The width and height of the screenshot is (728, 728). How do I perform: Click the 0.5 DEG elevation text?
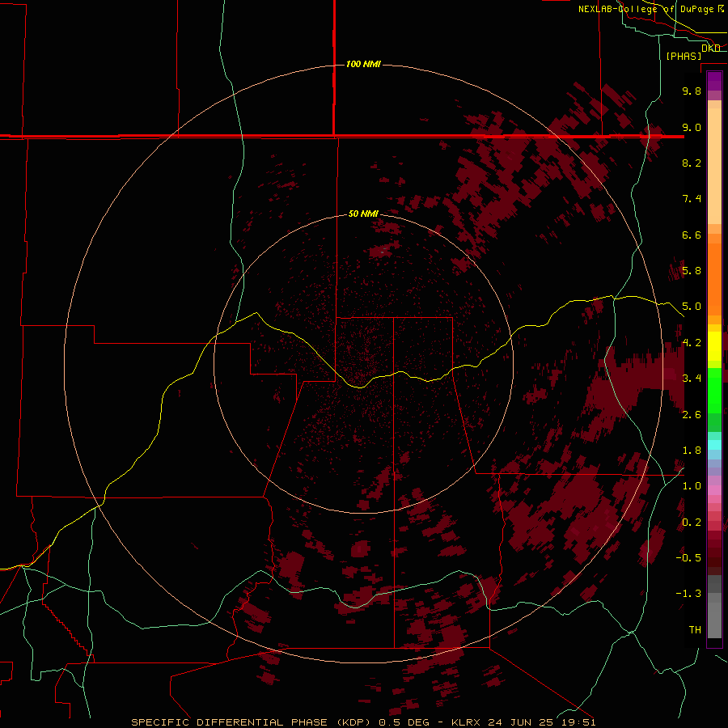coord(403,722)
